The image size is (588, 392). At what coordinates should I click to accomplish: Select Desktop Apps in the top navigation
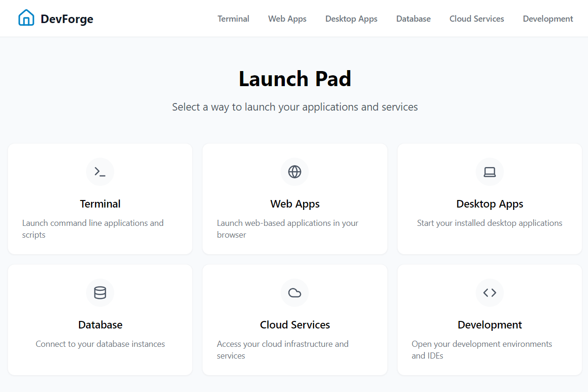pos(352,19)
